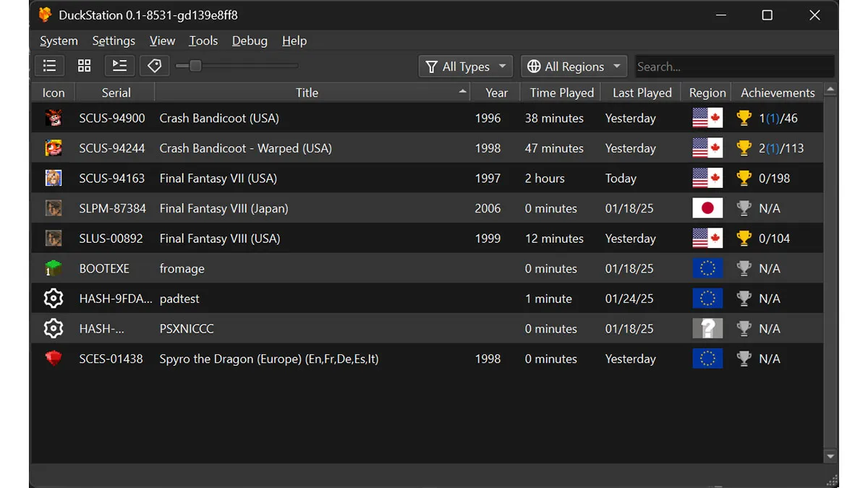The image size is (868, 488).
Task: Click the gold trophy for Crash Bandicoot (USA)
Action: coord(744,118)
